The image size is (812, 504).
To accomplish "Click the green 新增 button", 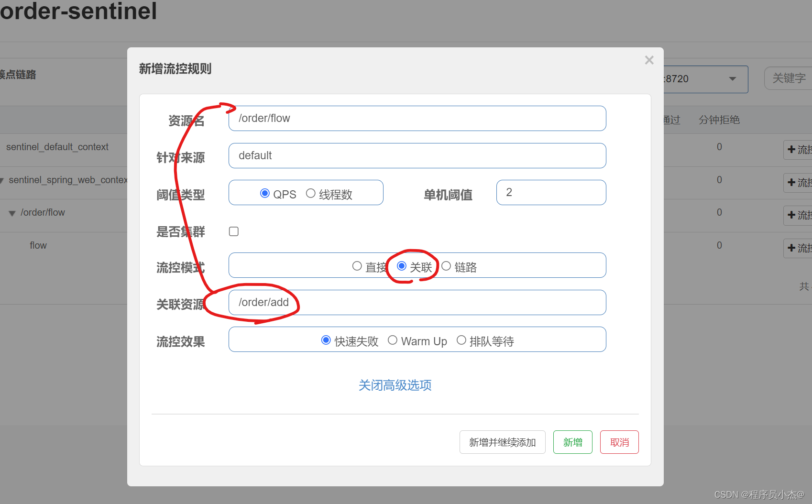I will [x=572, y=442].
